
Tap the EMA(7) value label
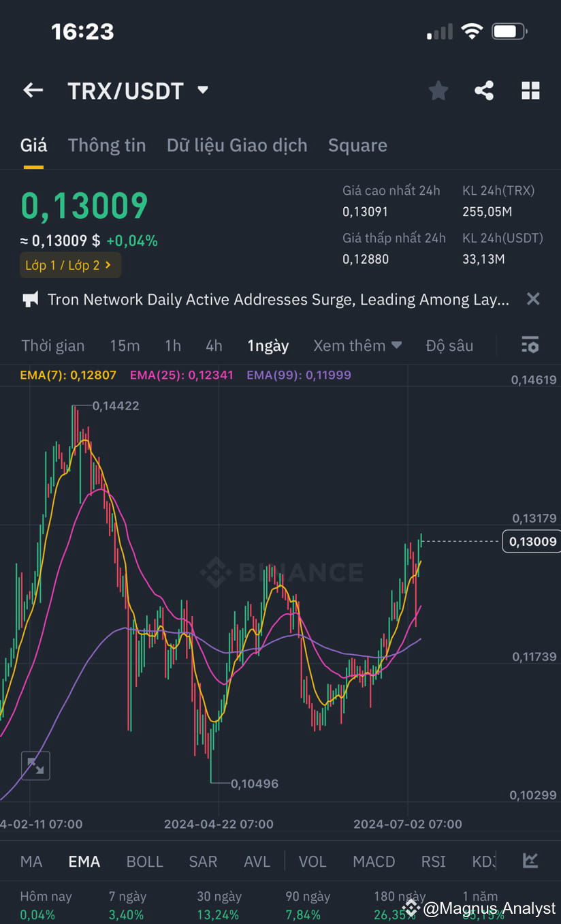(x=68, y=375)
